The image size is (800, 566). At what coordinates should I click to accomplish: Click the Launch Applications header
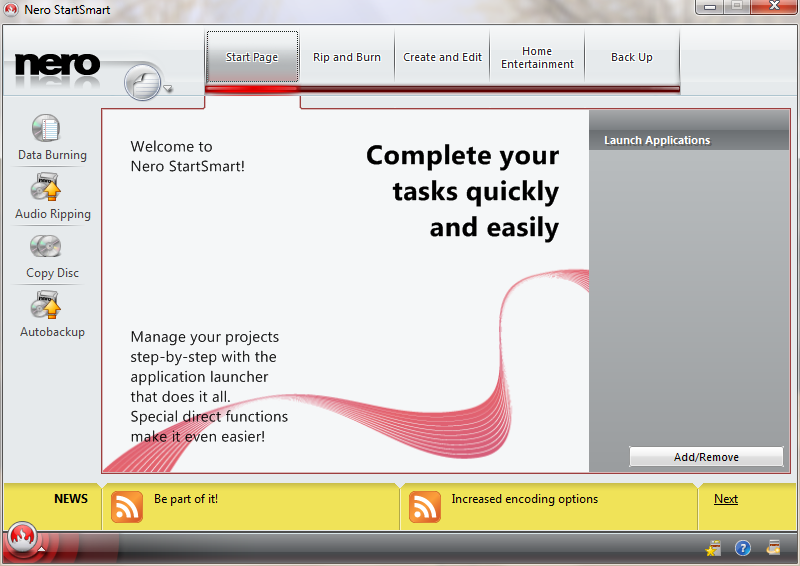click(689, 140)
